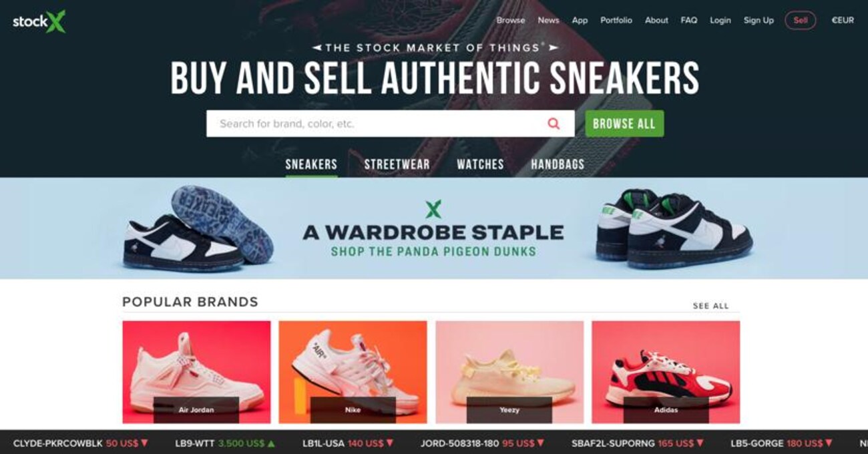Go to the Login page
868x454 pixels.
(720, 20)
